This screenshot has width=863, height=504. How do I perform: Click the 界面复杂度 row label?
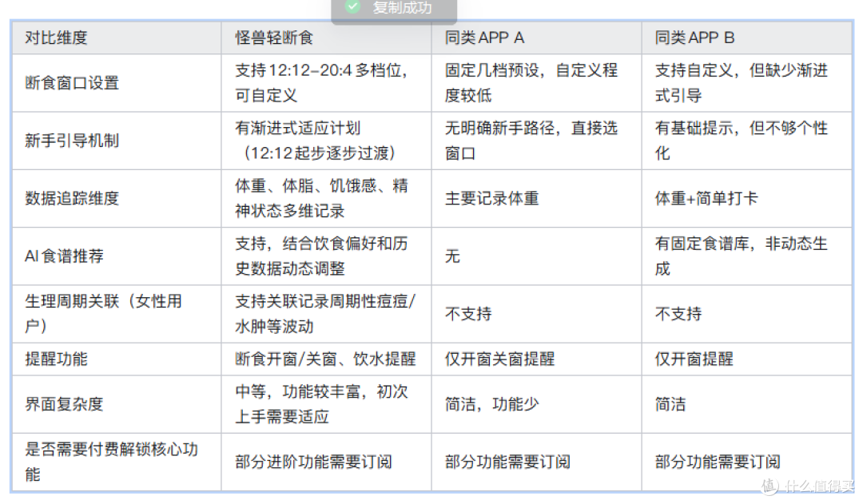[117, 404]
